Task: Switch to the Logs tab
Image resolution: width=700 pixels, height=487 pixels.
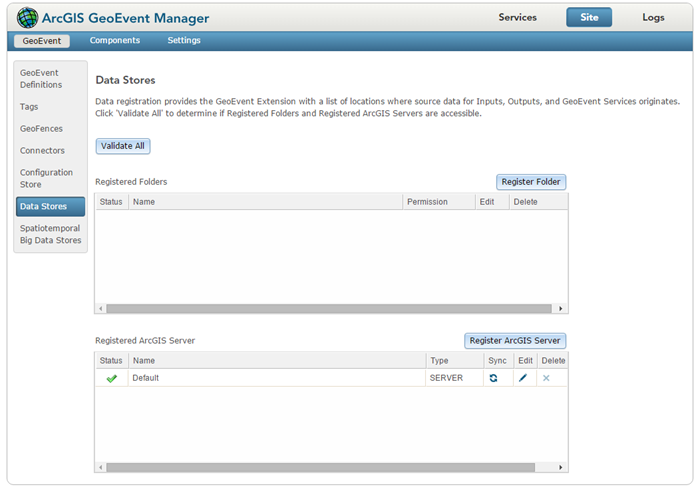Action: (653, 17)
